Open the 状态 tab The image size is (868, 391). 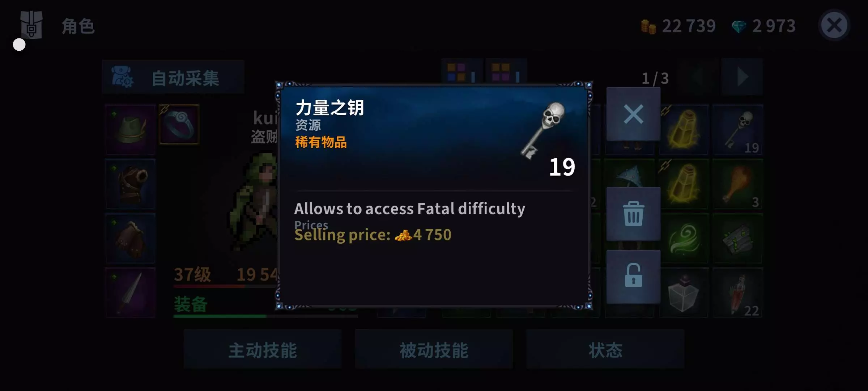pos(605,349)
